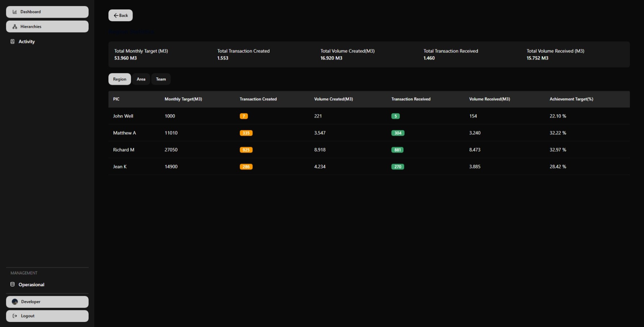Select the Region tab
Viewport: 644px width, 327px height.
tap(120, 79)
